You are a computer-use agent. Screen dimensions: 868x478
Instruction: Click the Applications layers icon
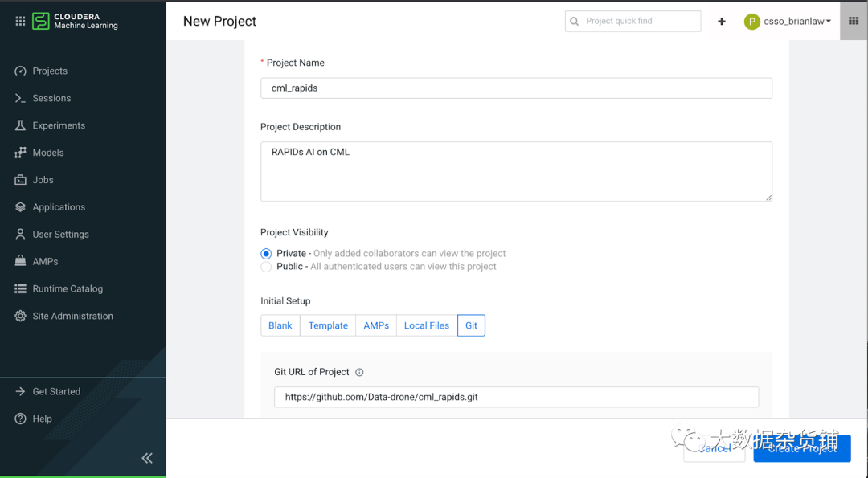point(21,207)
